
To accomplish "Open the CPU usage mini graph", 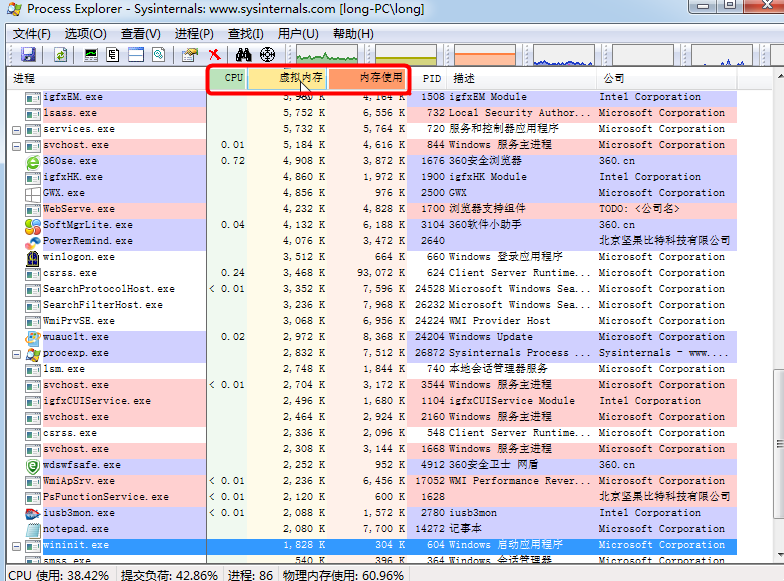I will point(327,55).
